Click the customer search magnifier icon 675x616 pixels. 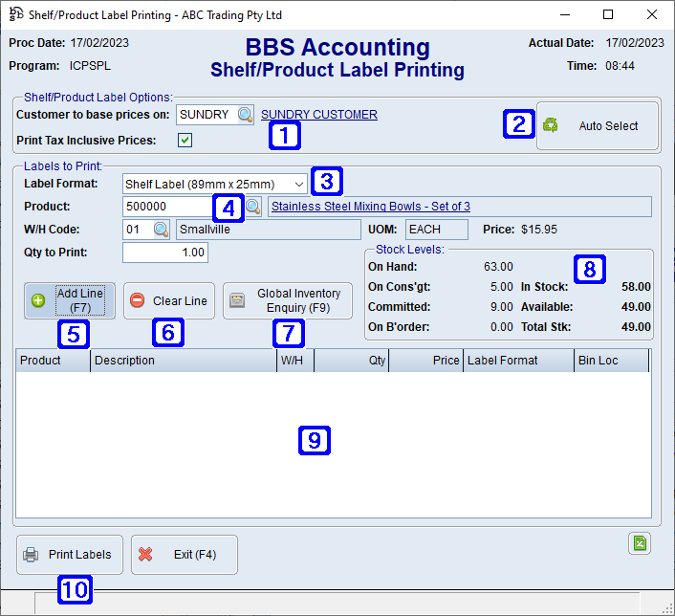(246, 115)
